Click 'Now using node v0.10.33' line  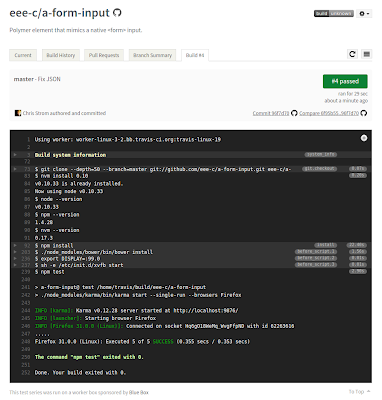click(69, 191)
